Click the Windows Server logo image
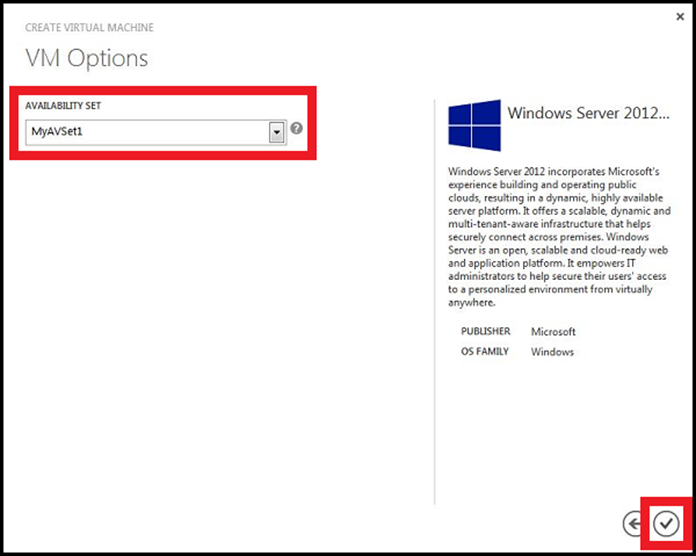The width and height of the screenshot is (696, 556). point(475,126)
